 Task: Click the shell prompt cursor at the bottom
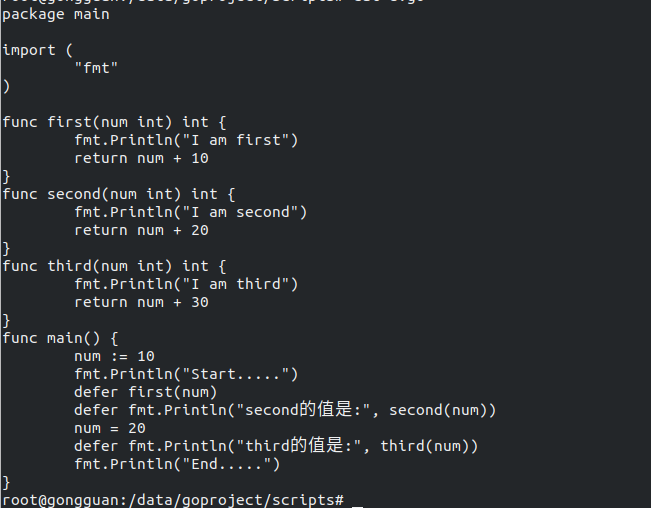click(357, 499)
